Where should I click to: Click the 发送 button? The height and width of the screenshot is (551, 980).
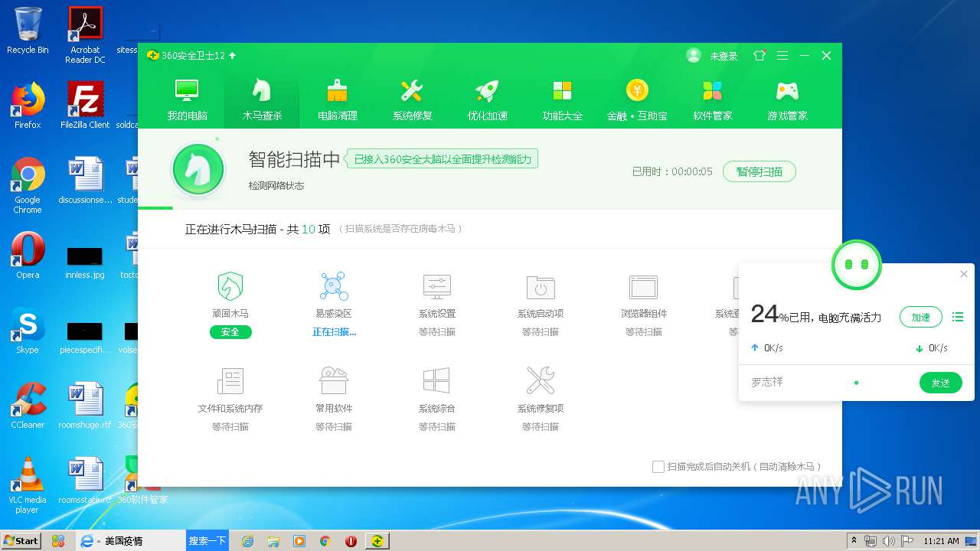point(940,383)
